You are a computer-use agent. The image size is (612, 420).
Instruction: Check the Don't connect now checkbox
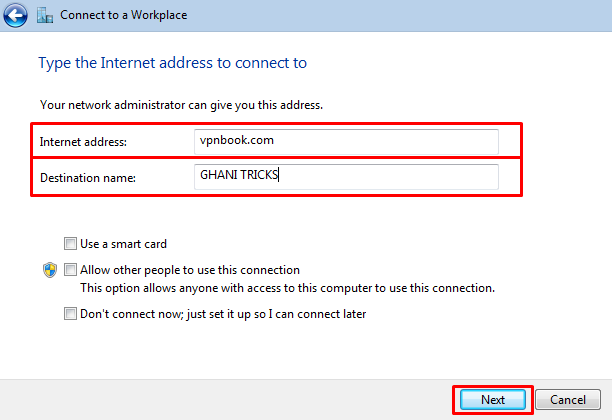point(70,314)
